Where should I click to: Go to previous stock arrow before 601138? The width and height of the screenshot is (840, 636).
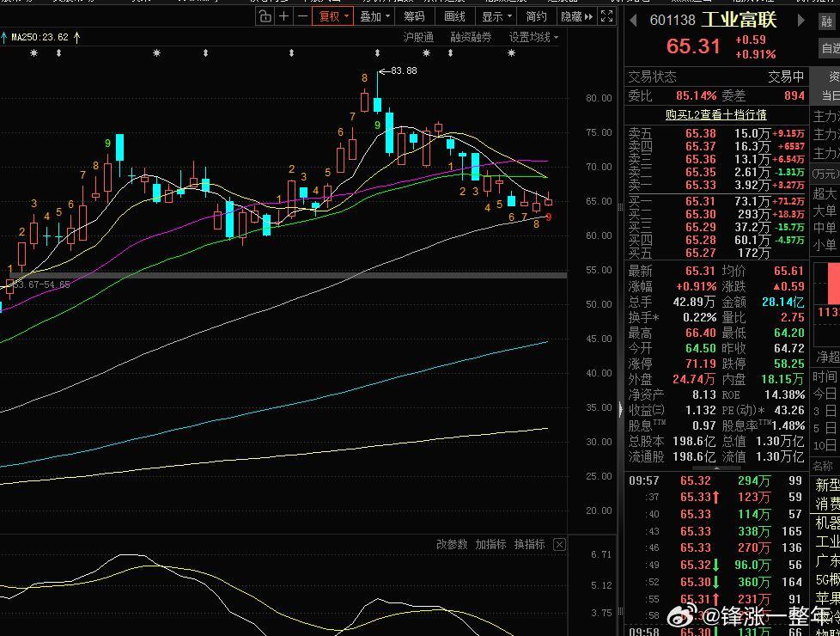634,21
